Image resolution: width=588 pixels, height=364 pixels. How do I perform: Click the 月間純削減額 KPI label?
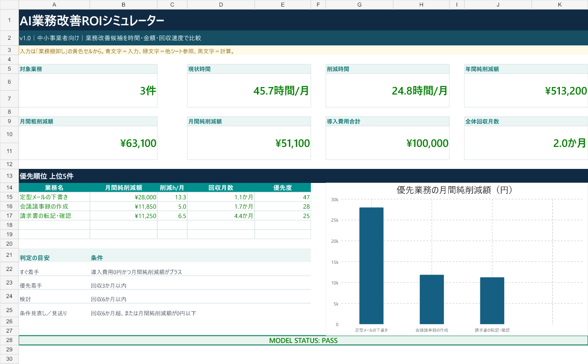coord(249,121)
